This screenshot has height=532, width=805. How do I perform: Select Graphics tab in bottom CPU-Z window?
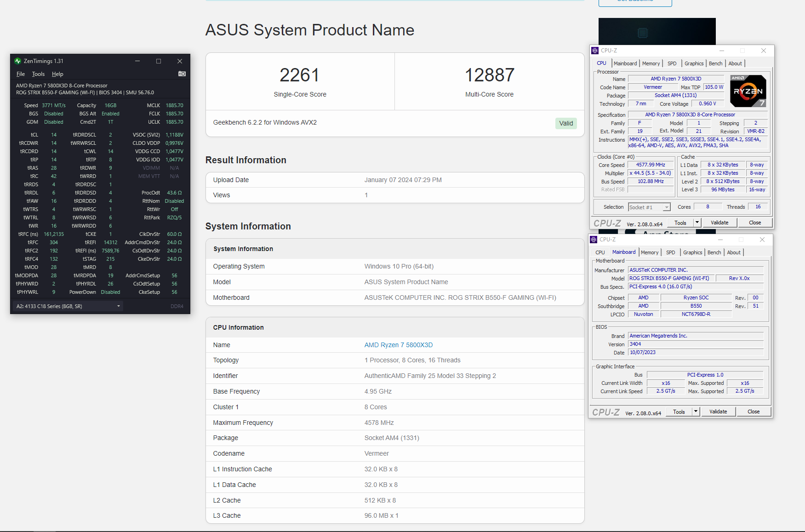click(692, 252)
